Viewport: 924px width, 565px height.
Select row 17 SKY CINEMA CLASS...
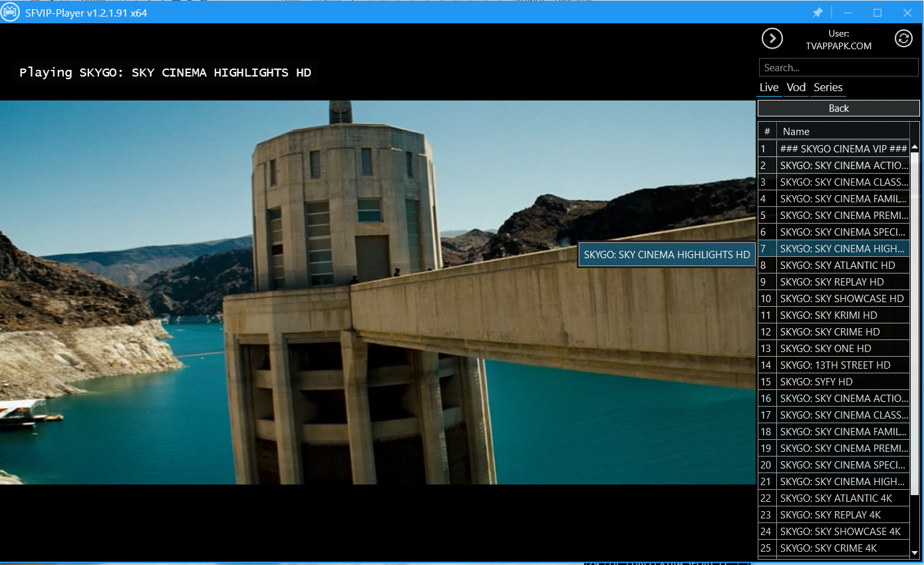[834, 415]
